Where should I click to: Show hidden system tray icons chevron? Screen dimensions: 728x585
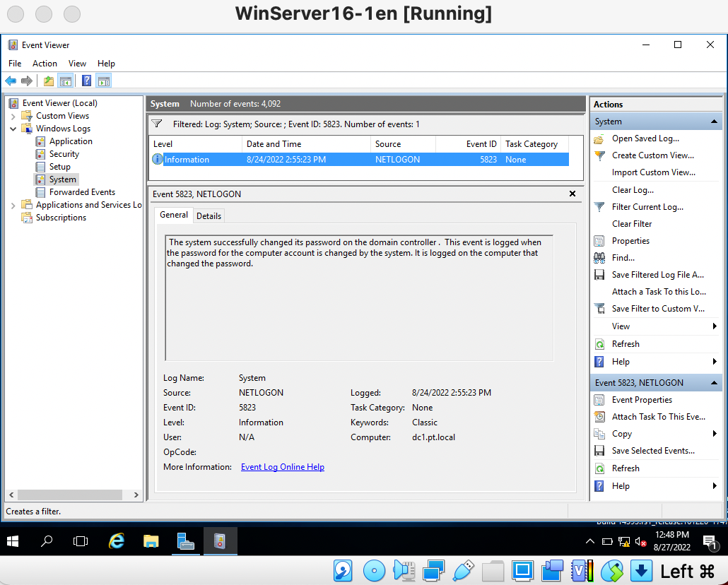click(590, 541)
